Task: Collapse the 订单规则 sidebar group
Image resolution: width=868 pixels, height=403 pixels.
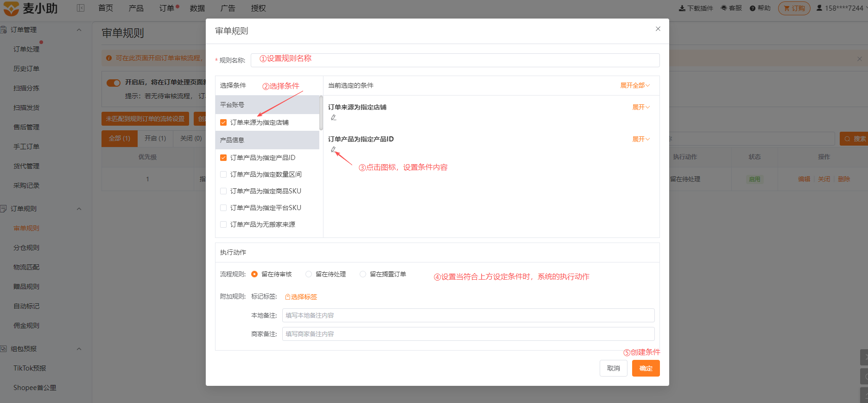Action: pos(79,209)
